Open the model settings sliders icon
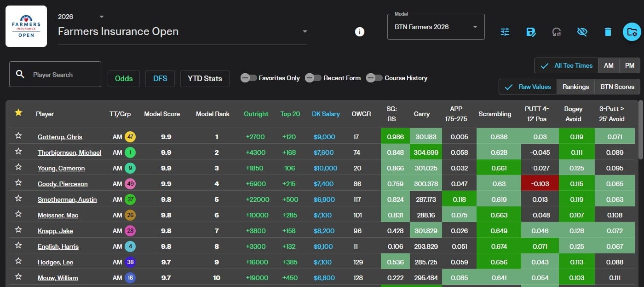The height and width of the screenshot is (287, 644). [x=505, y=32]
